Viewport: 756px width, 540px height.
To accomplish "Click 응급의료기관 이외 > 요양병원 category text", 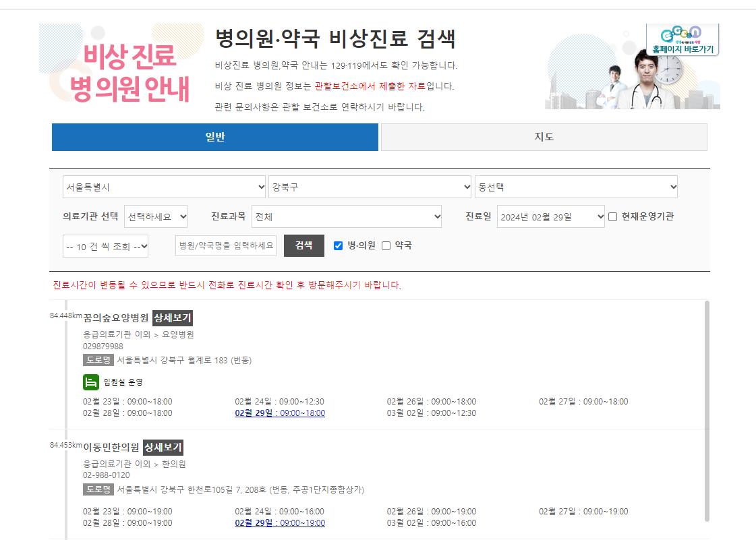I will [138, 334].
